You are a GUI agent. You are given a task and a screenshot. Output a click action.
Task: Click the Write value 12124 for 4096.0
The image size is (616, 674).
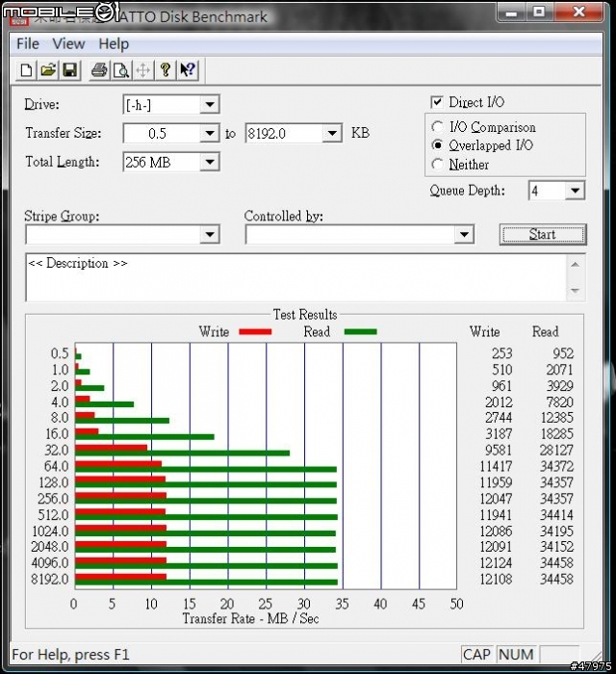pos(496,563)
